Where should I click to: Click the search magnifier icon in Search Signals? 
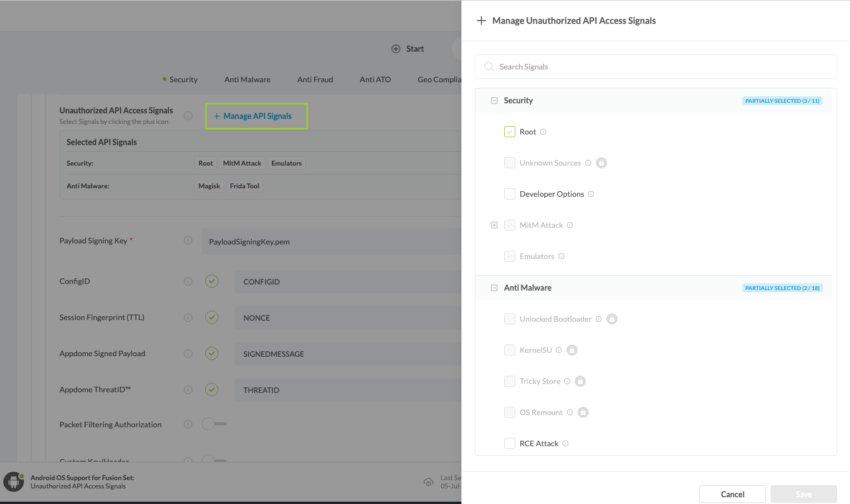click(x=489, y=67)
